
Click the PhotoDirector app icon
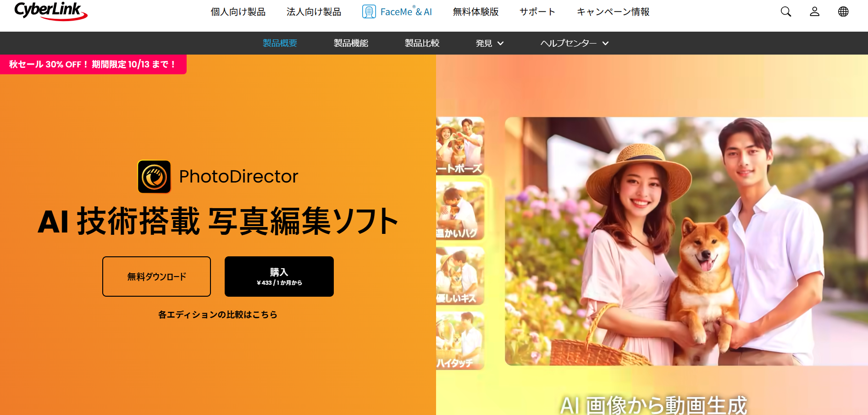155,177
